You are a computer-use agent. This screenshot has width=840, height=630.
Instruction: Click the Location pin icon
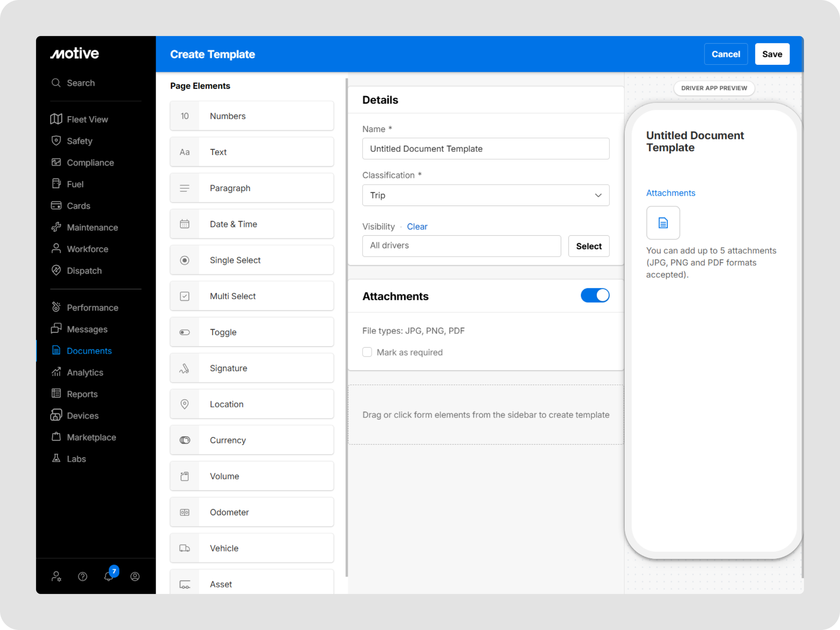coord(185,404)
